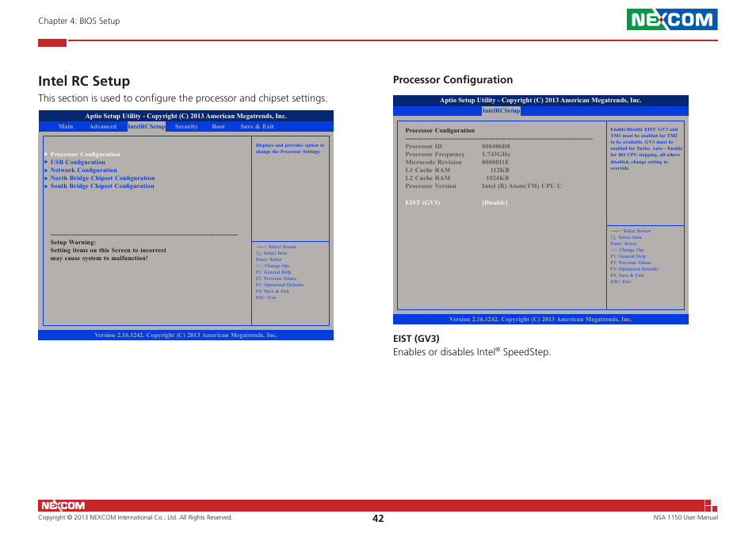Select the EIST (GV3) setting label
This screenshot has height=533, width=756.
click(x=422, y=202)
